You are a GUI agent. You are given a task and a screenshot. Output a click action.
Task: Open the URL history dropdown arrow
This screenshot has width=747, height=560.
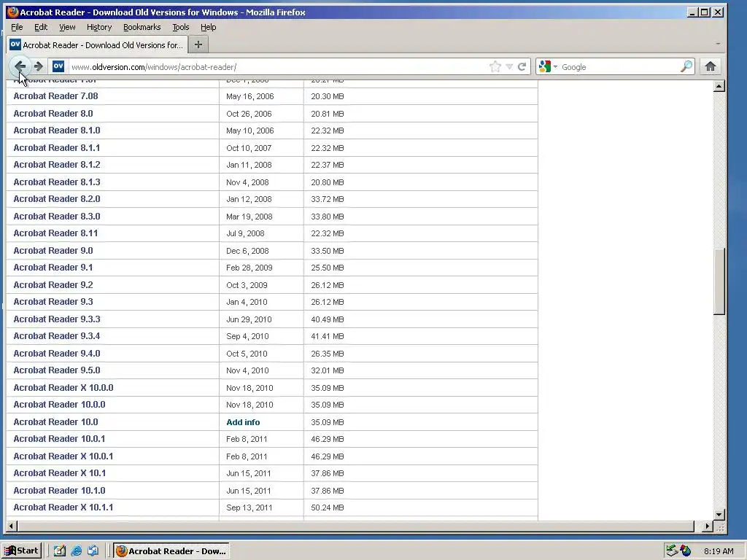coord(509,66)
